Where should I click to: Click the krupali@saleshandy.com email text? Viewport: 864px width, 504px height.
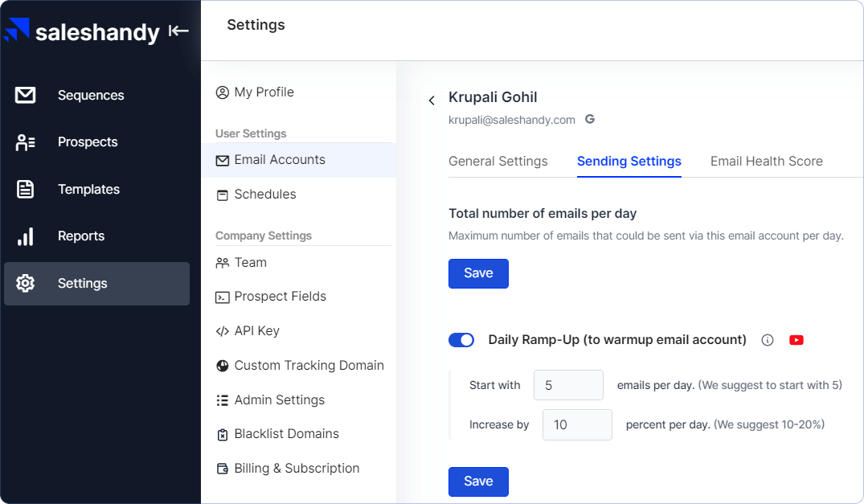[x=511, y=120]
